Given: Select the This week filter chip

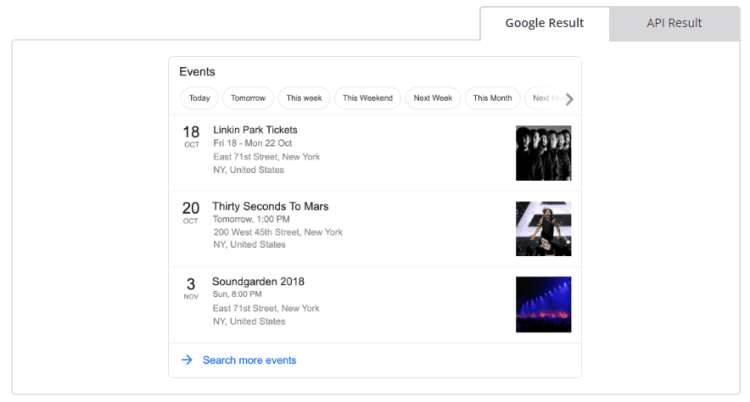Looking at the screenshot, I should click(x=304, y=98).
